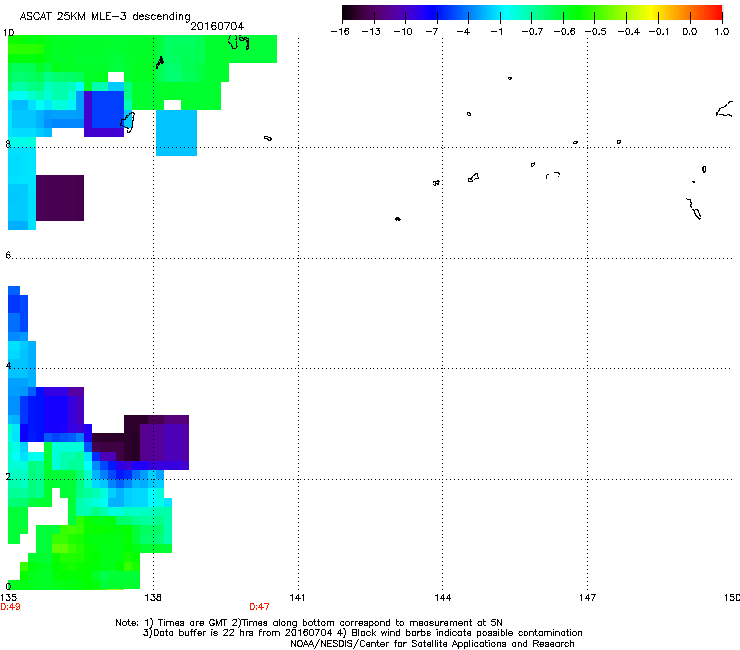Click the NOAA/NESDIS credit line
Screen dimensions: 740x650
(432, 644)
